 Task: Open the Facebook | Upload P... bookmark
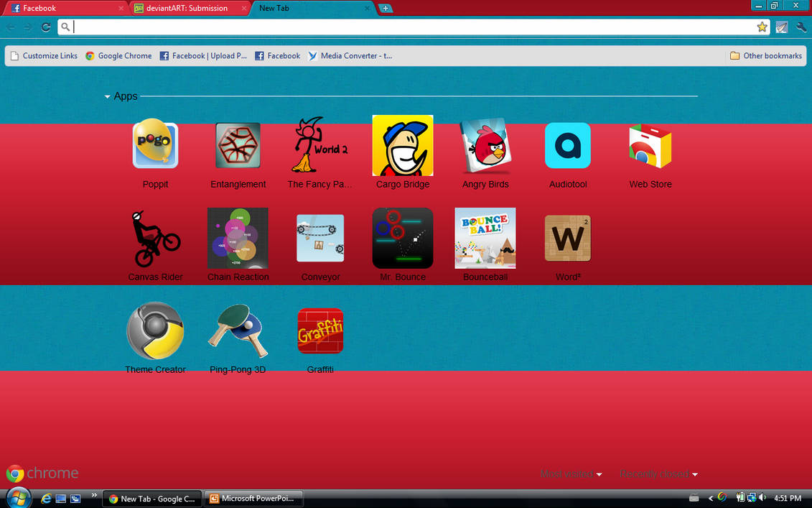[203, 55]
